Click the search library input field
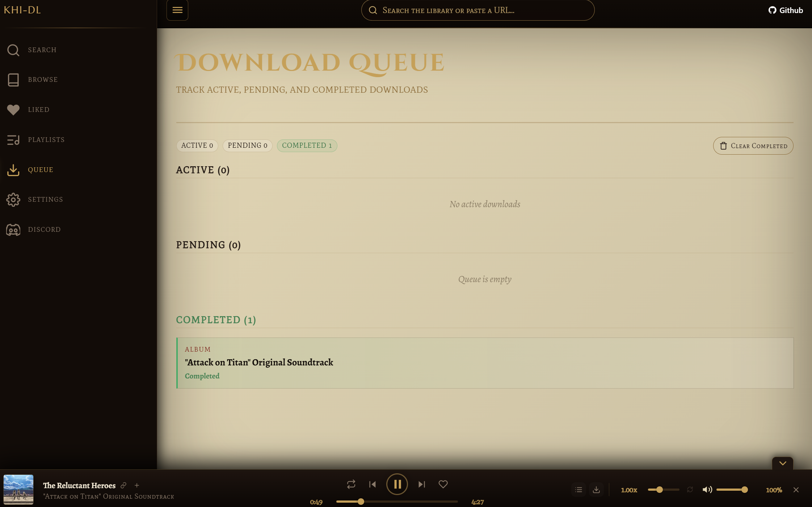 [478, 10]
